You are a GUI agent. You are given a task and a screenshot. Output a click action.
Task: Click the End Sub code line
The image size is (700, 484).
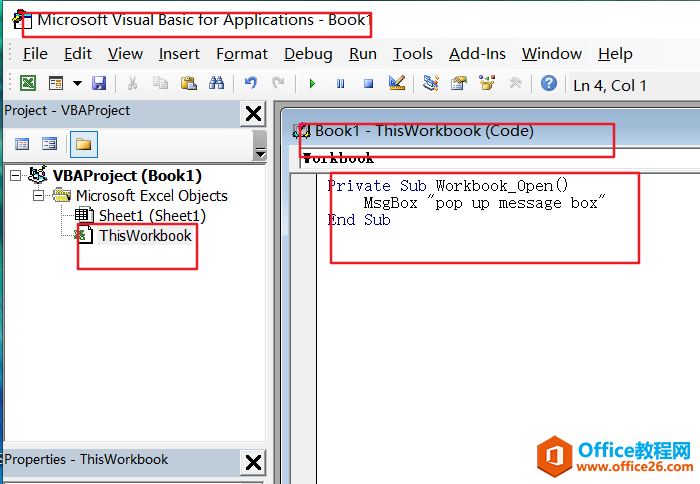[359, 220]
